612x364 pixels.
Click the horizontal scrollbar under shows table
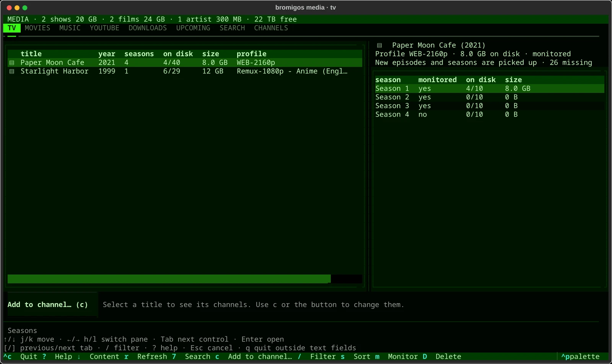(x=185, y=279)
